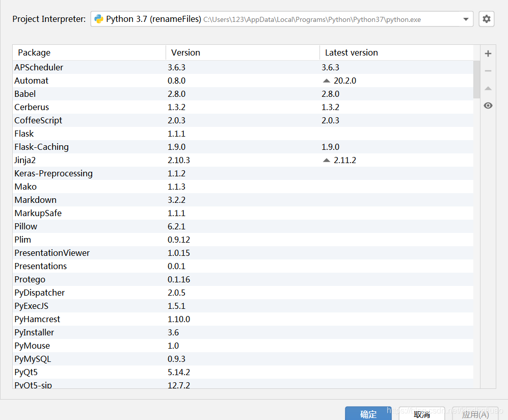Viewport: 508px width, 420px height.
Task: Select the CoffeeScript package row
Action: [x=243, y=121]
